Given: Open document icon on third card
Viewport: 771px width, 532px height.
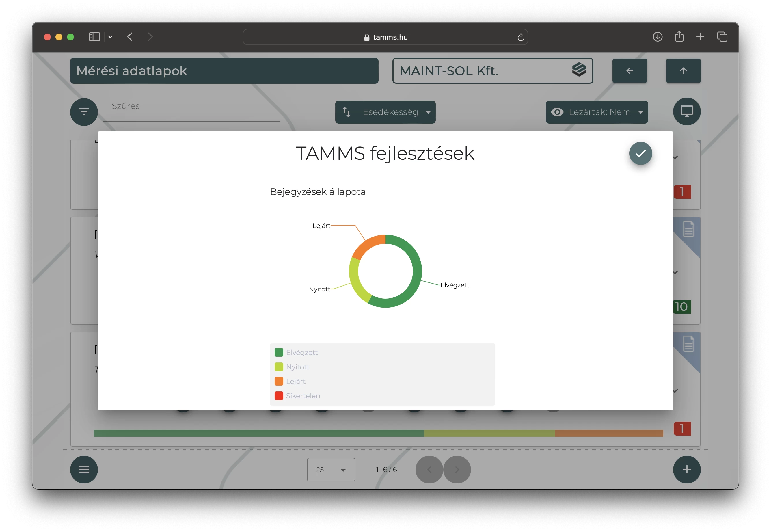Looking at the screenshot, I should point(688,344).
